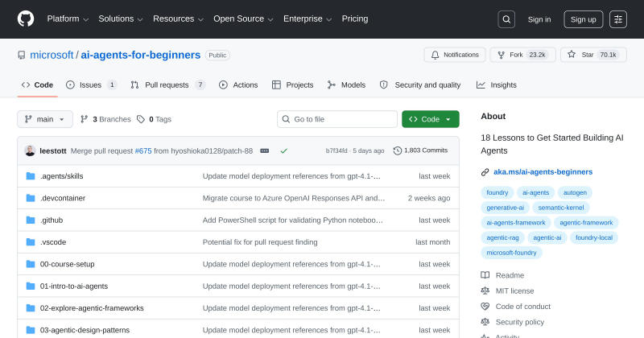Viewport: 644px width, 338px height.
Task: Click the tag icon next to 0 Tags
Action: pos(141,119)
